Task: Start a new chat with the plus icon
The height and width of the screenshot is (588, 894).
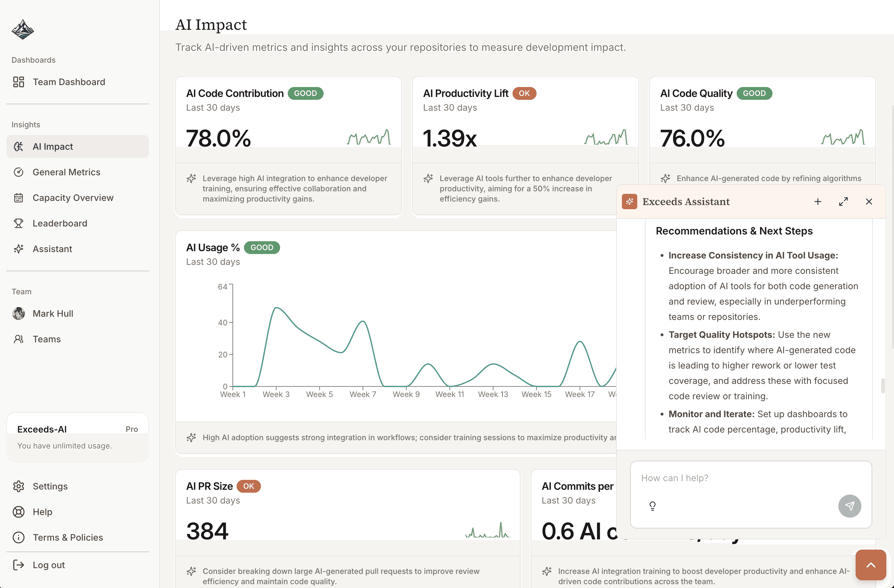Action: 817,202
